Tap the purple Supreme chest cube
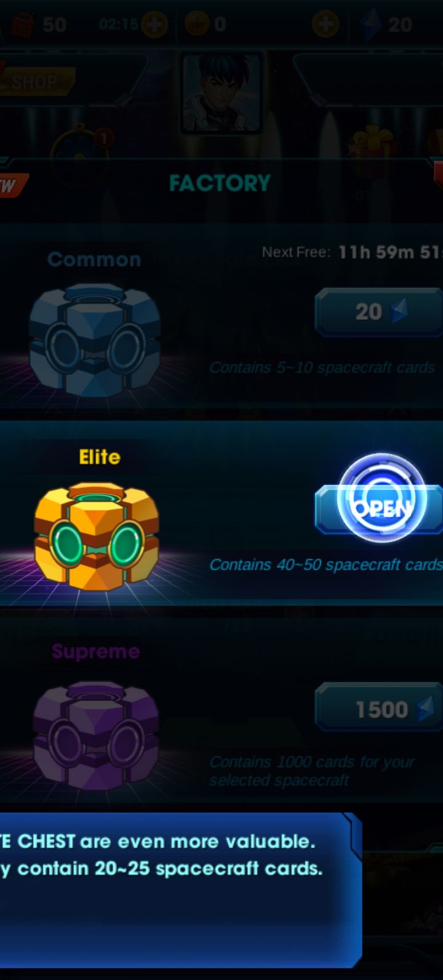 tap(96, 735)
